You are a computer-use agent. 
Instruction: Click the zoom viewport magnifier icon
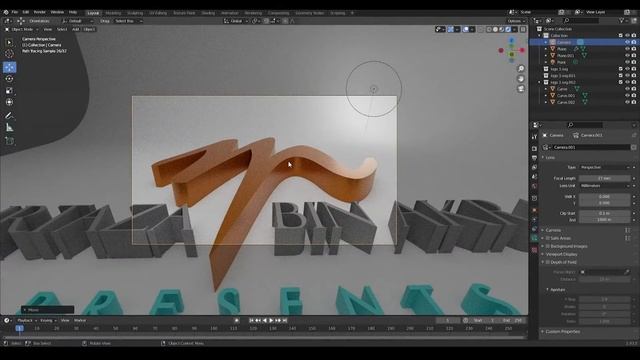coord(521,69)
